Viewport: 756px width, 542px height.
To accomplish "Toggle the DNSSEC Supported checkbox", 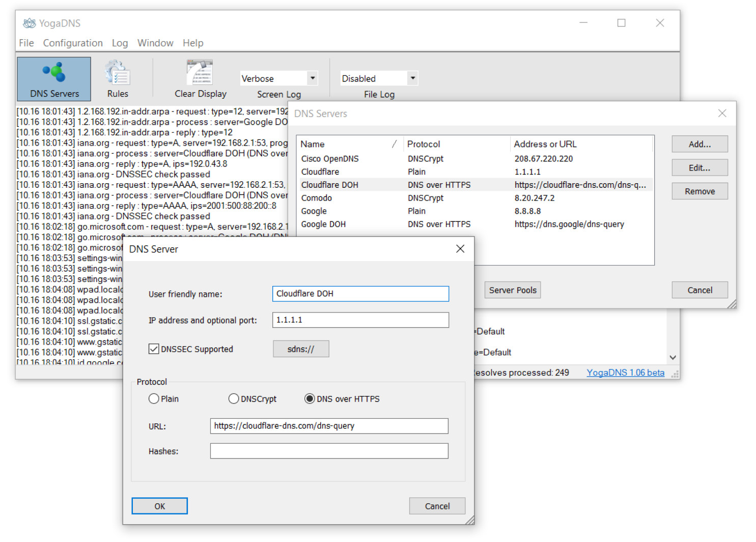I will click(154, 349).
